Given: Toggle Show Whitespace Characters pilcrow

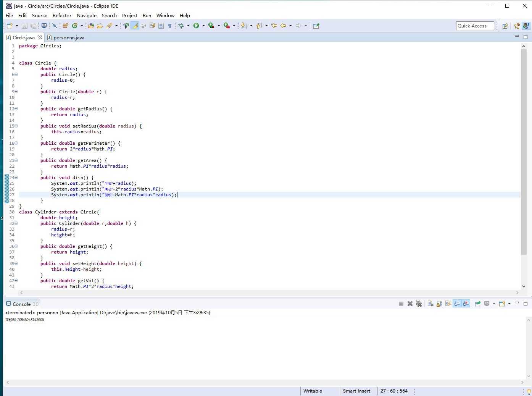Looking at the screenshot, I should 170,26.
